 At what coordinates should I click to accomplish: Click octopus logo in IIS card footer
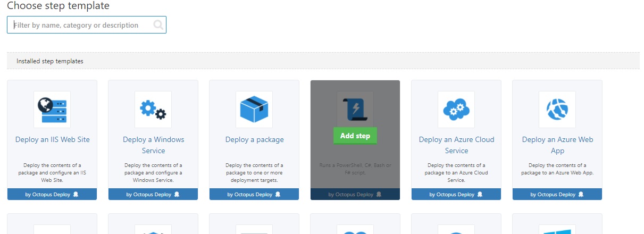pyautogui.click(x=76, y=194)
